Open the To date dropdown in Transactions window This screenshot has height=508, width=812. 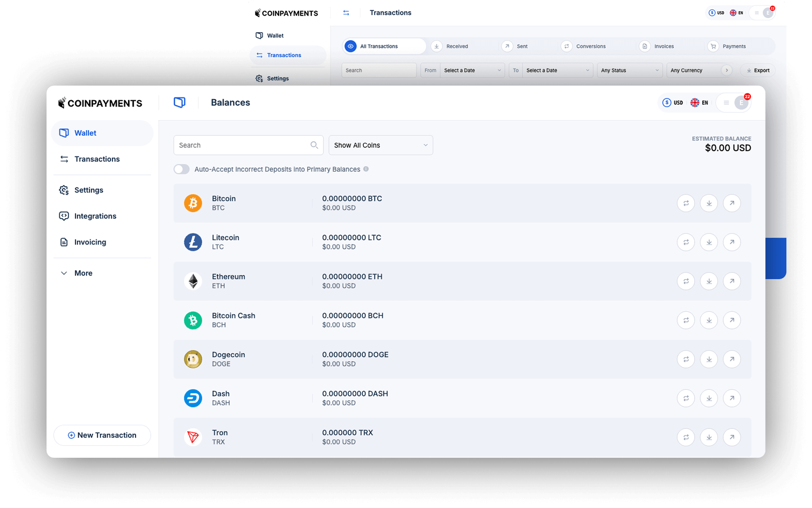(x=558, y=70)
